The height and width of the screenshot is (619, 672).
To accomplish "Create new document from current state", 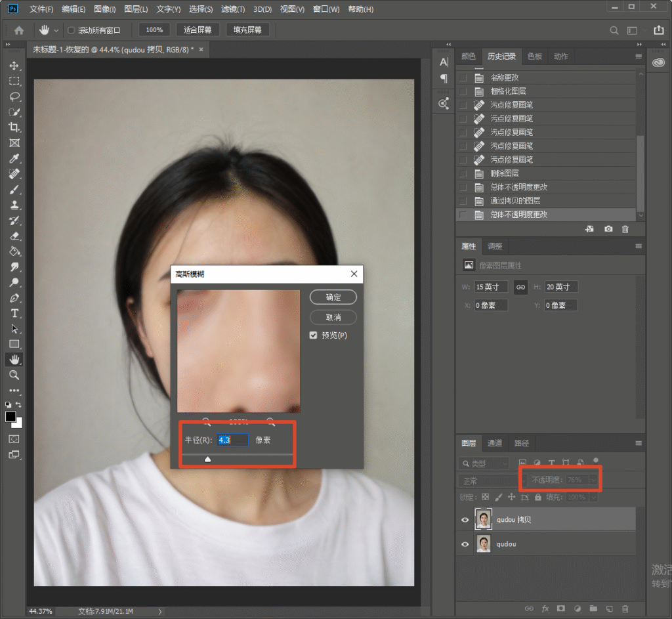I will 590,229.
